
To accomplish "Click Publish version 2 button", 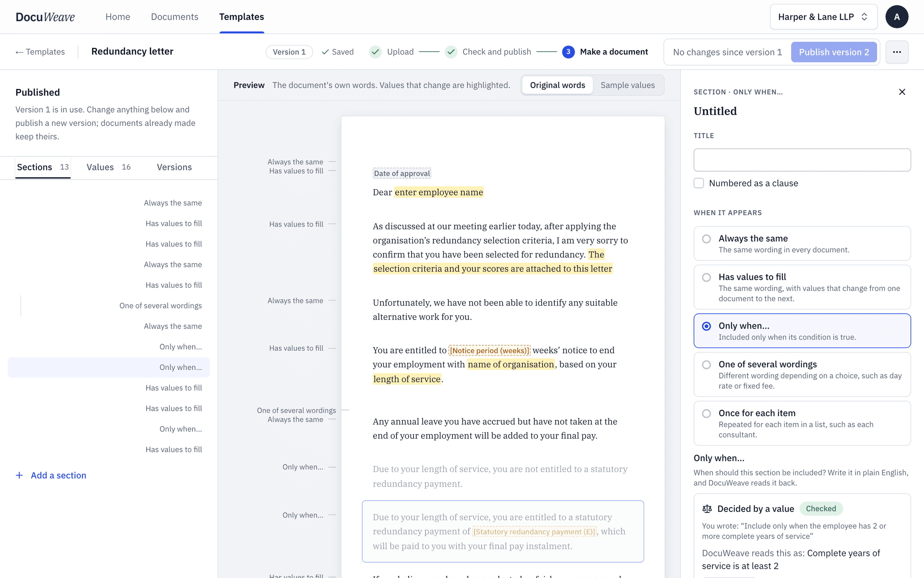I will (x=834, y=52).
